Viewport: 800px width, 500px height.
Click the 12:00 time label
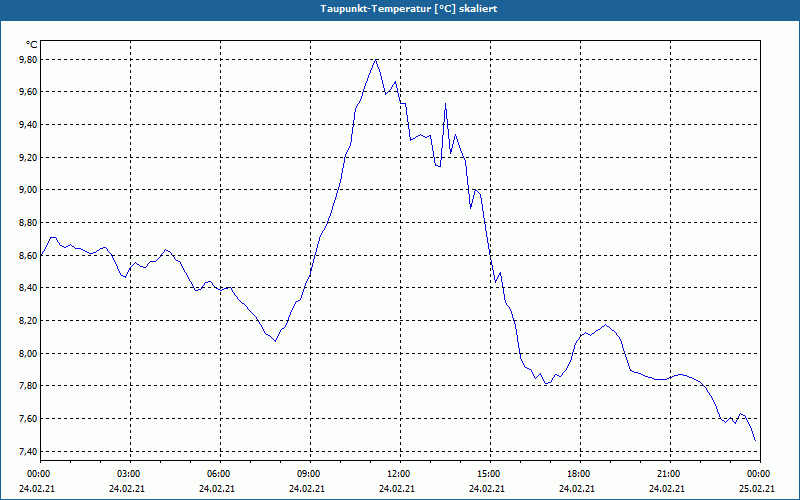pos(399,474)
